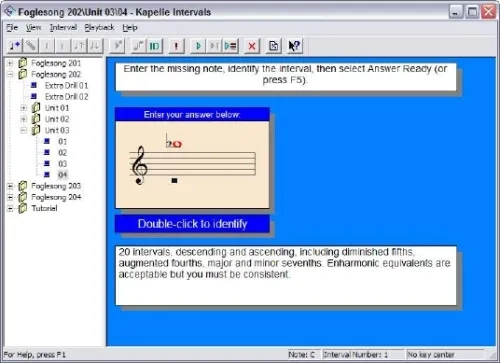Screen dimensions: 500x363
Task: Minimize the Kapelle Intervals window
Action: tap(456, 12)
